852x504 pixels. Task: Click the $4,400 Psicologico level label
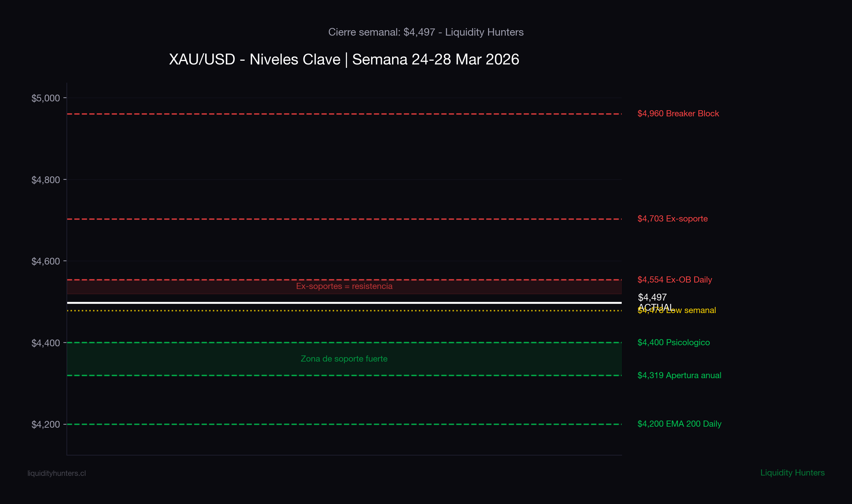click(673, 342)
